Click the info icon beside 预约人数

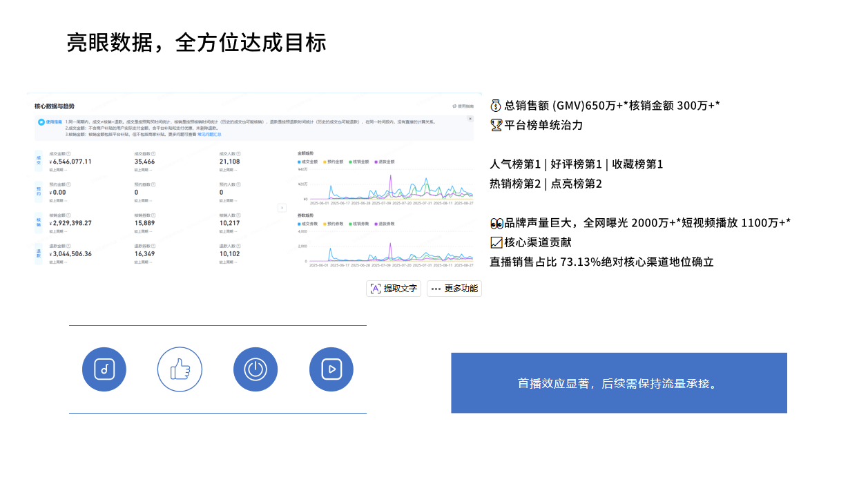[238, 184]
